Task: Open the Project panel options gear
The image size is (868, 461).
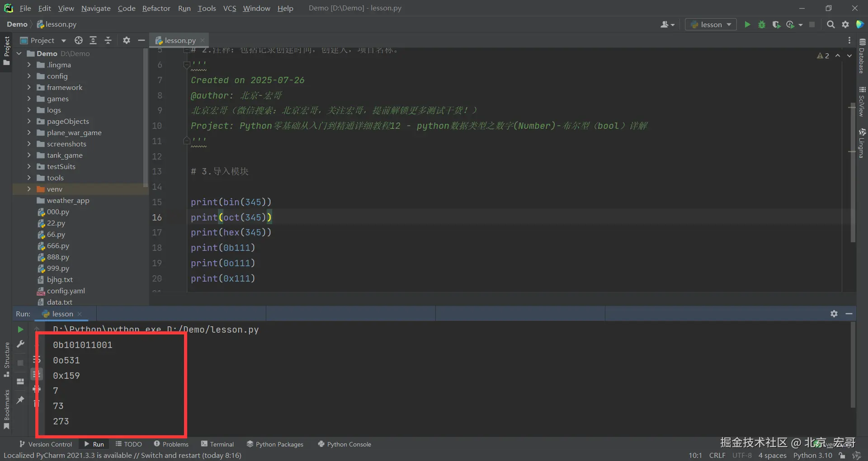Action: 127,40
